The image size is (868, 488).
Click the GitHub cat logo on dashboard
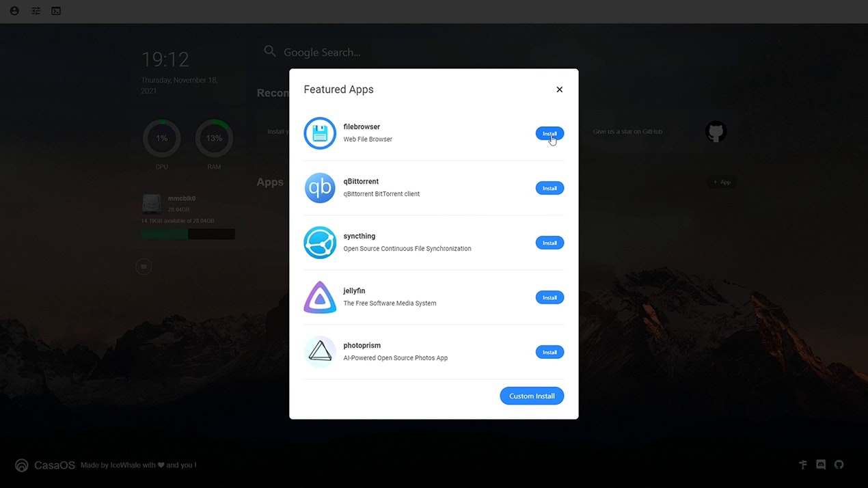(x=716, y=132)
